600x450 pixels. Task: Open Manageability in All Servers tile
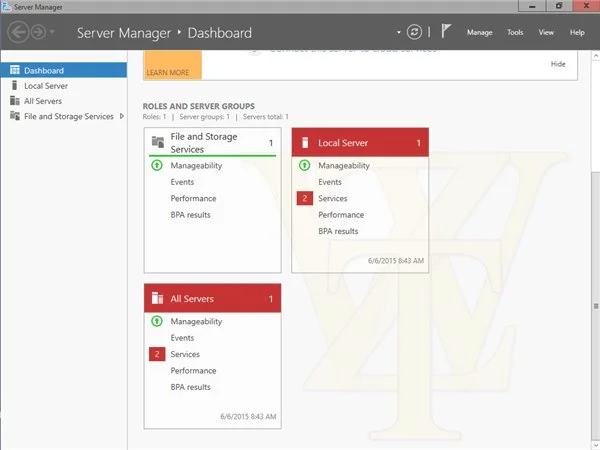(196, 321)
